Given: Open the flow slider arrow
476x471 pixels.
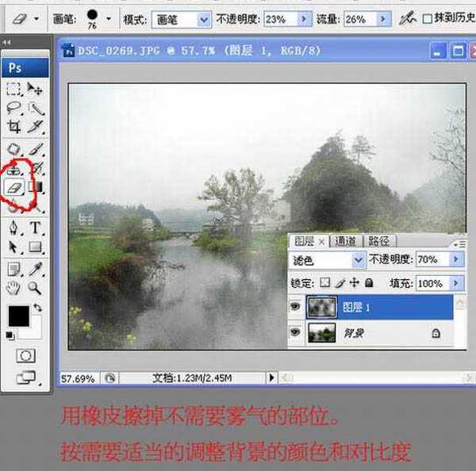Looking at the screenshot, I should tap(383, 19).
